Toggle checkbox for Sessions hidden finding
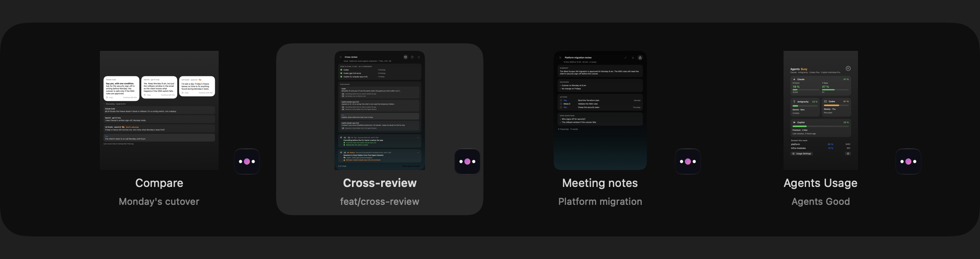 [341, 153]
